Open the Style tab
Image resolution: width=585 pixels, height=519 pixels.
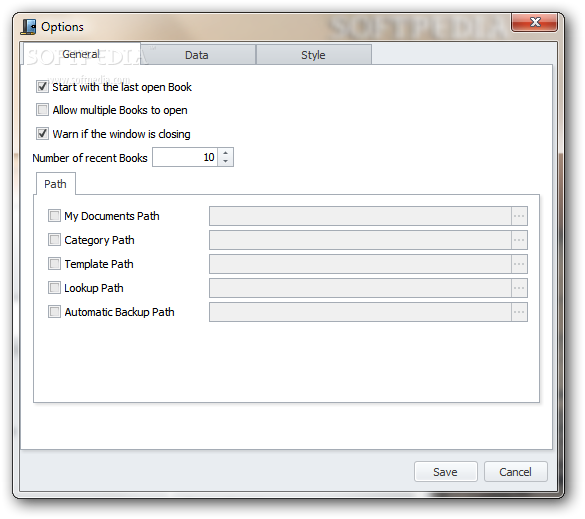tap(313, 55)
